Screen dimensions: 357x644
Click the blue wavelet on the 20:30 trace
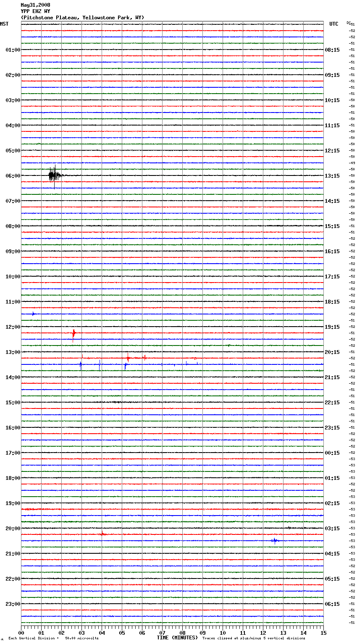275,541
